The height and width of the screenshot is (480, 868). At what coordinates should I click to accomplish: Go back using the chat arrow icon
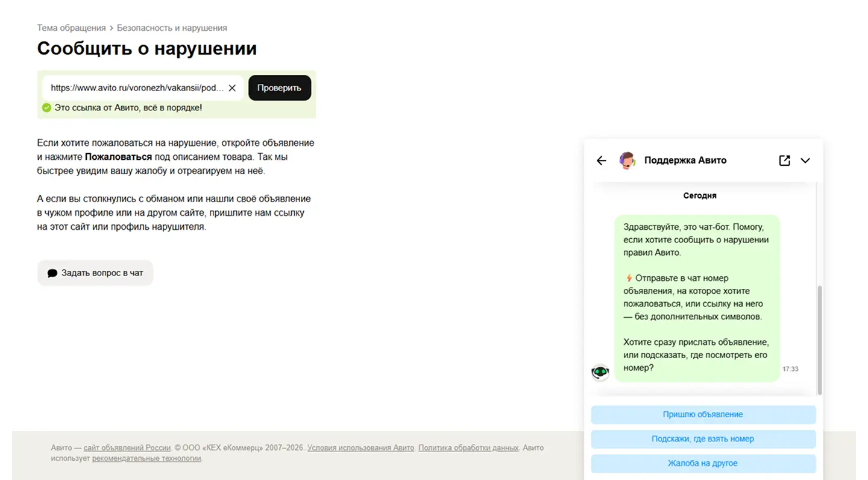601,160
